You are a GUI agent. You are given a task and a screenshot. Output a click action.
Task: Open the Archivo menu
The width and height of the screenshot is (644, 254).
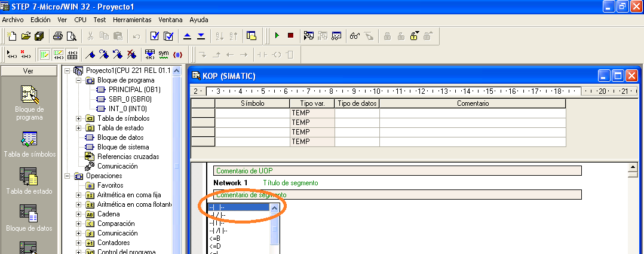pos(13,20)
